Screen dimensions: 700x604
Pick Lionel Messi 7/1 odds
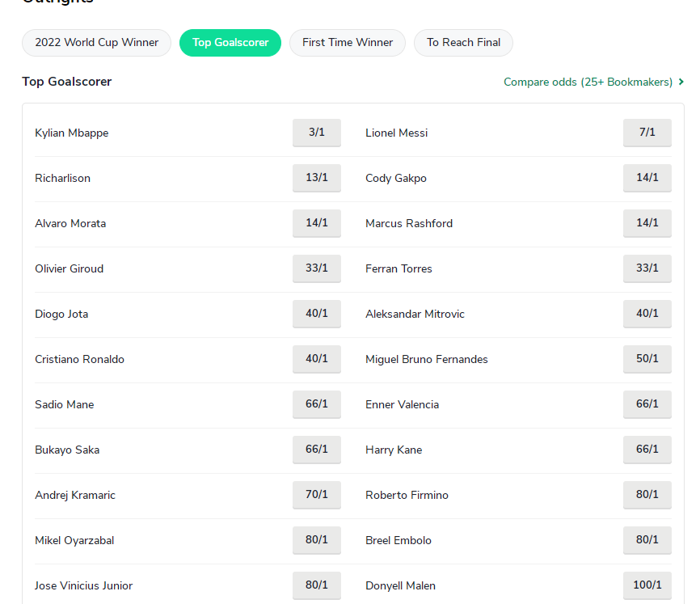pos(647,133)
